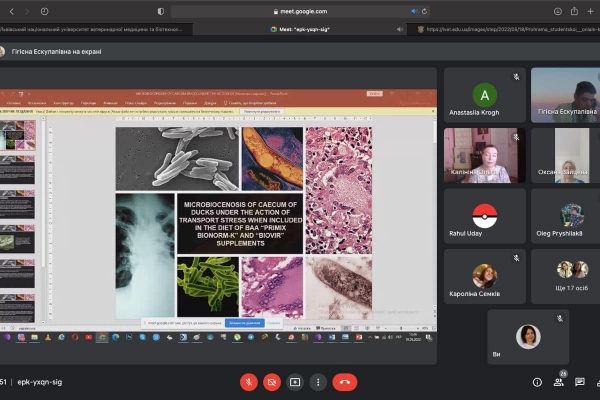
Task: Leave the call with red hang-up button
Action: (345, 382)
